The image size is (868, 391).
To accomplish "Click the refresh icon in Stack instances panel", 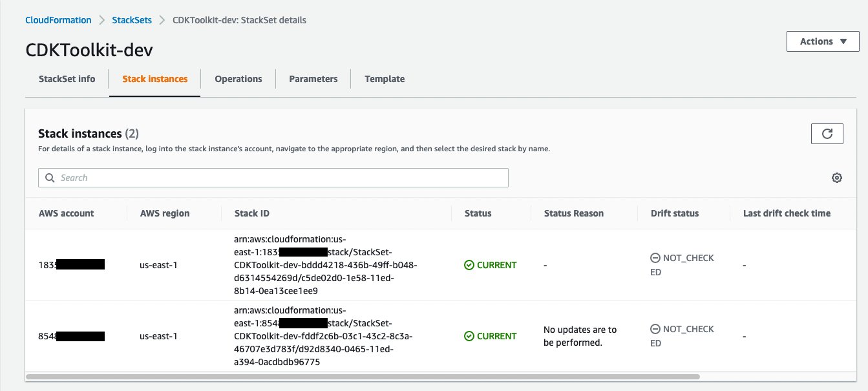I will [x=827, y=134].
